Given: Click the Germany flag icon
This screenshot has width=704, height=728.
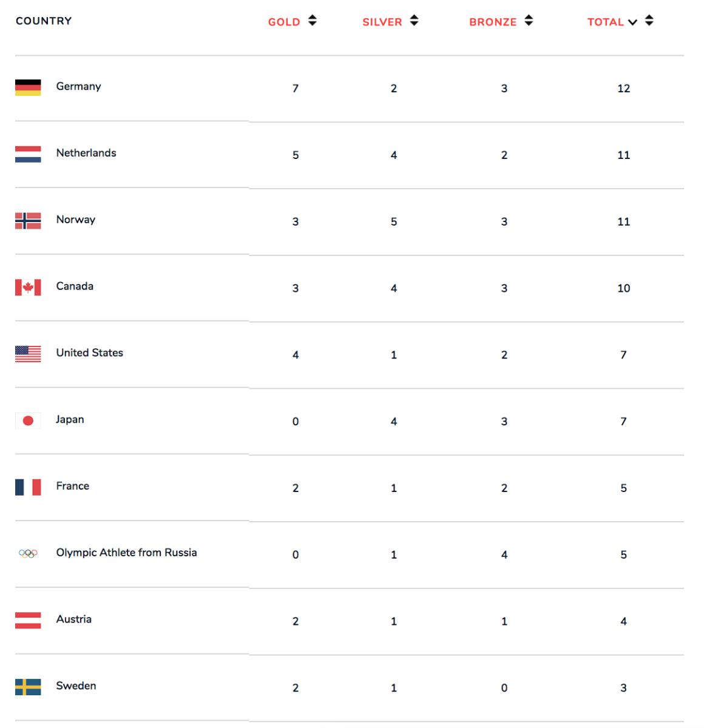Looking at the screenshot, I should (28, 87).
